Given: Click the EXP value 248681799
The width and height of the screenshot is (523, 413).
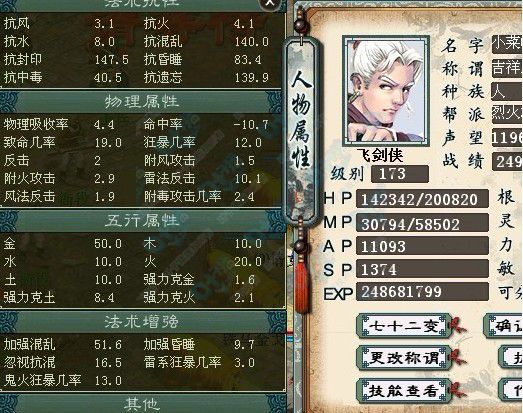Looking at the screenshot, I should 422,292.
